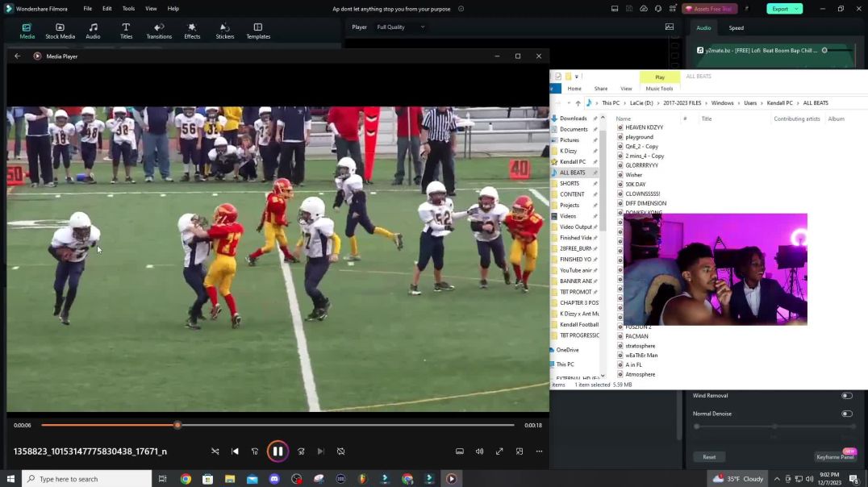Click the Reset button
This screenshot has height=487, width=868.
708,456
